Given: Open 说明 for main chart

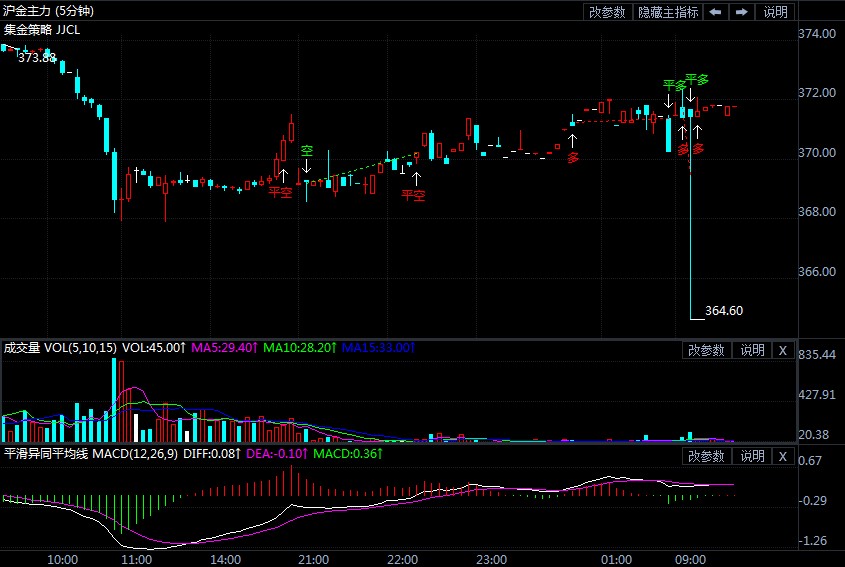Looking at the screenshot, I should pos(775,12).
